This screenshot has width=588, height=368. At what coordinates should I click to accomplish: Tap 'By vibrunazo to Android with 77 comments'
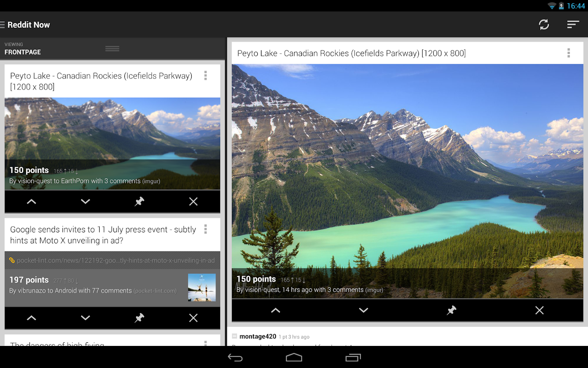point(71,291)
